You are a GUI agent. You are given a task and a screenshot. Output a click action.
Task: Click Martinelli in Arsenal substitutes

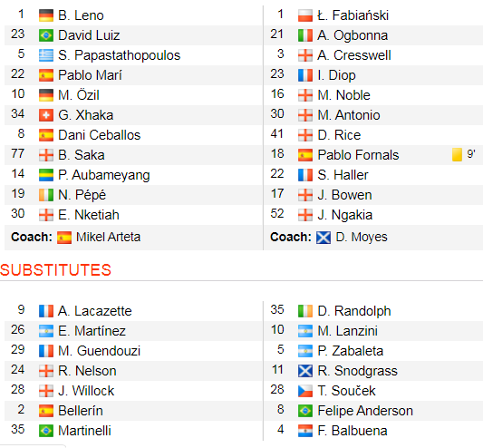click(x=84, y=431)
